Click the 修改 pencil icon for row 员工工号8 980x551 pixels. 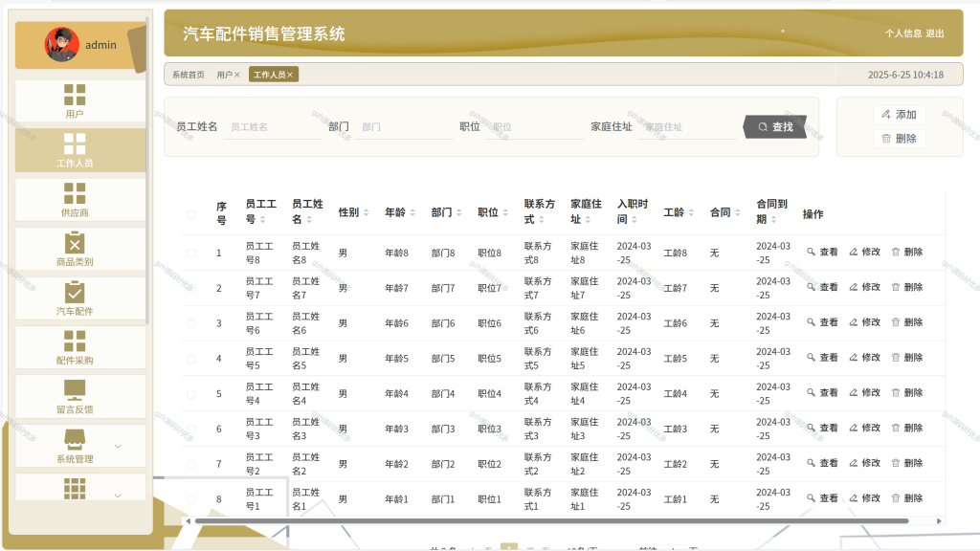(853, 252)
